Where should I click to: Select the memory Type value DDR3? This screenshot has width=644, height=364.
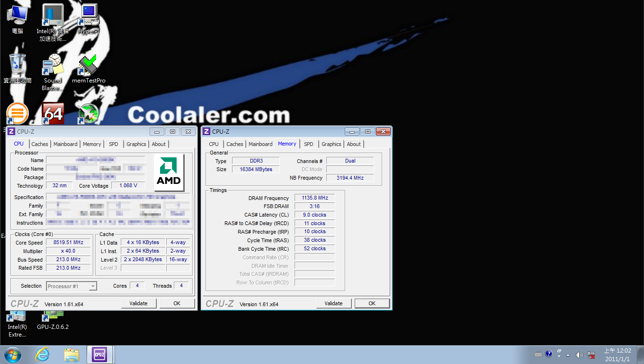[256, 161]
